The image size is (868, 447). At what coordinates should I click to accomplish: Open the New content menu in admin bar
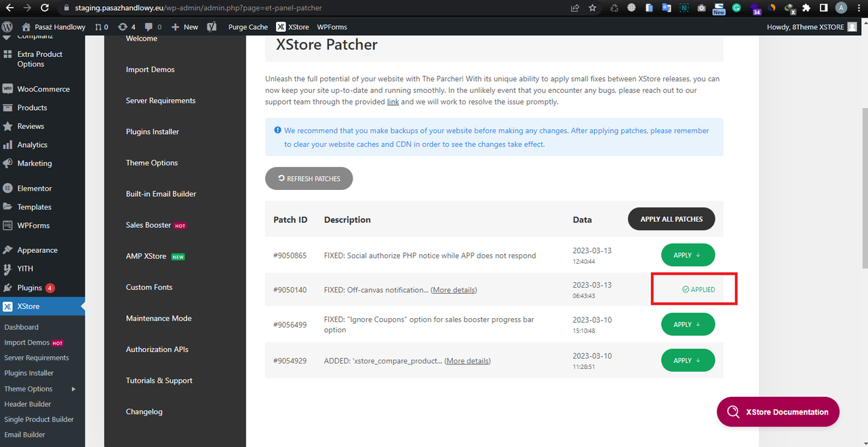pyautogui.click(x=184, y=27)
